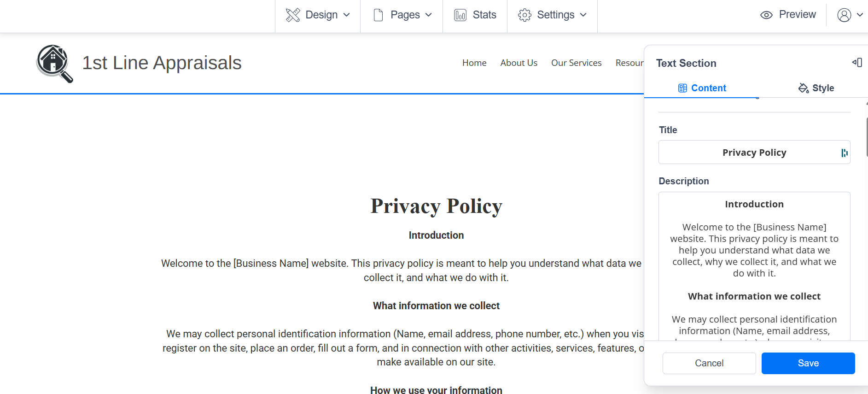Viewport: 868px width, 394px height.
Task: Open the Pages menu
Action: (x=402, y=15)
